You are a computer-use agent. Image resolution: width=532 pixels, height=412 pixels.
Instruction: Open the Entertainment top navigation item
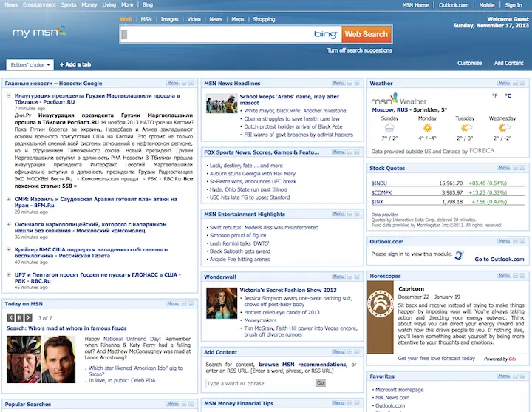point(39,4)
